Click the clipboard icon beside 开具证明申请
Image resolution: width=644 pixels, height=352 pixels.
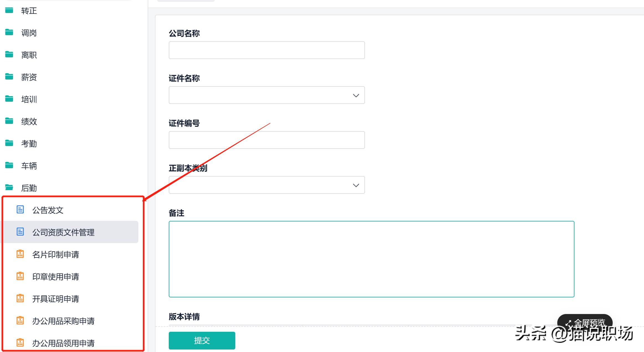coord(20,299)
